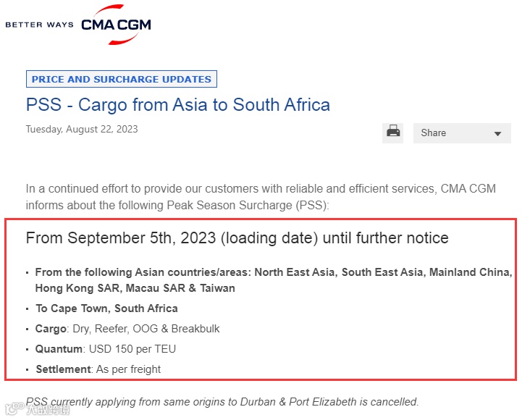Click the Asian countries/areas bullet text
The height and width of the screenshot is (420, 530).
[274, 280]
